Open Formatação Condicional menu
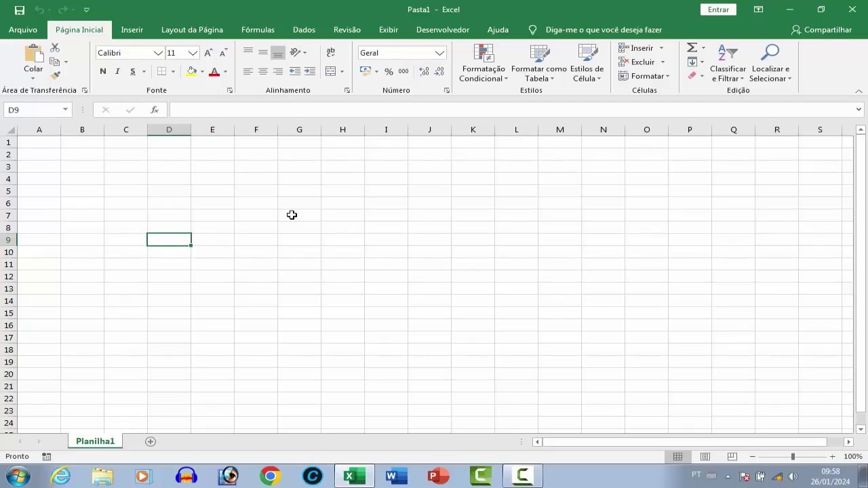The image size is (868, 488). (483, 64)
